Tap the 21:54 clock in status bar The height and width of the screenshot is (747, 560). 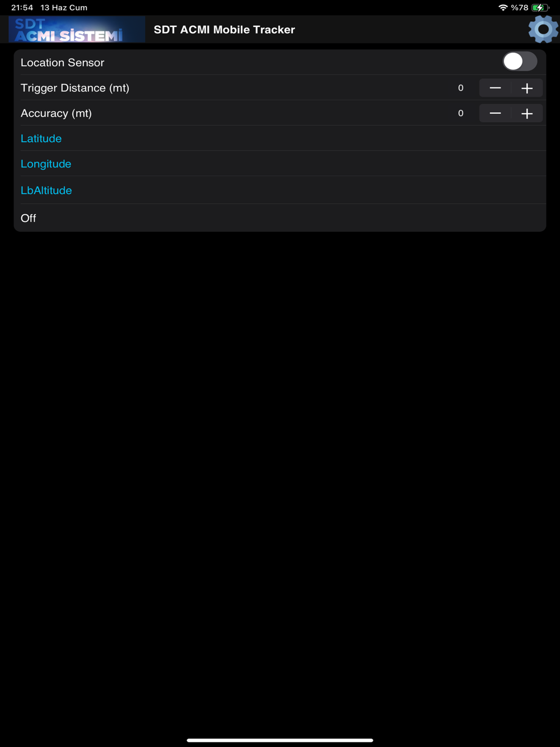[x=22, y=7]
